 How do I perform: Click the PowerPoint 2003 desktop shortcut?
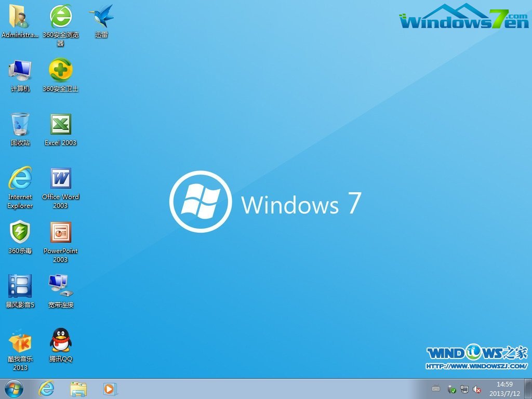(60, 233)
